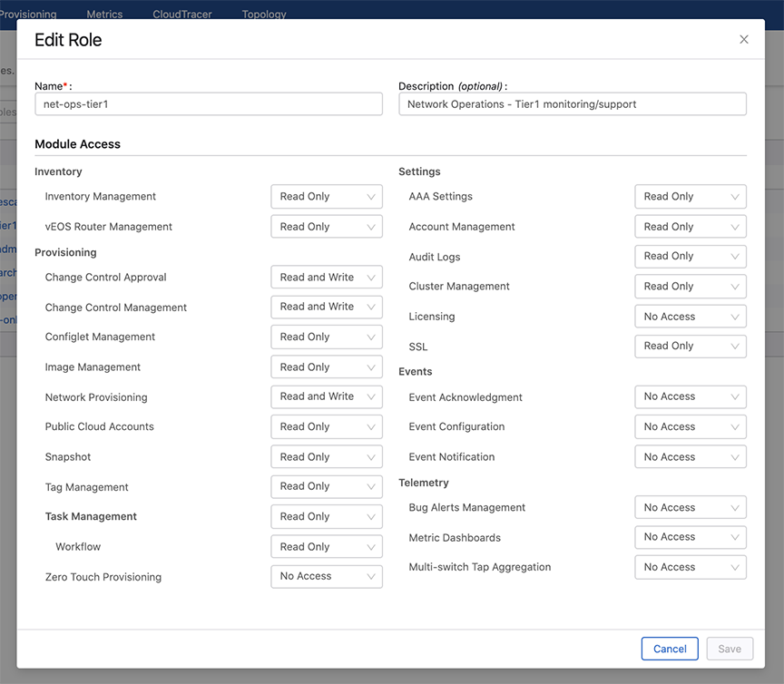Edit the Description text field

pyautogui.click(x=573, y=104)
